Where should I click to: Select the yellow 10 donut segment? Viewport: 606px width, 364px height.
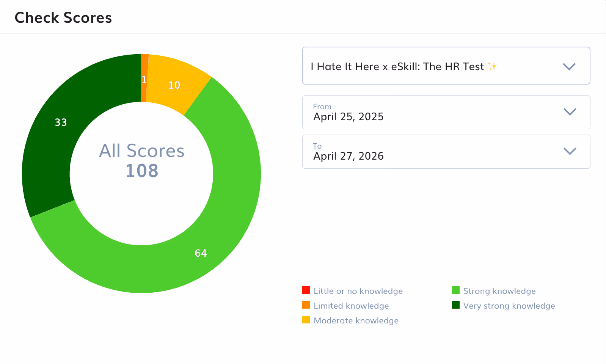tap(174, 85)
